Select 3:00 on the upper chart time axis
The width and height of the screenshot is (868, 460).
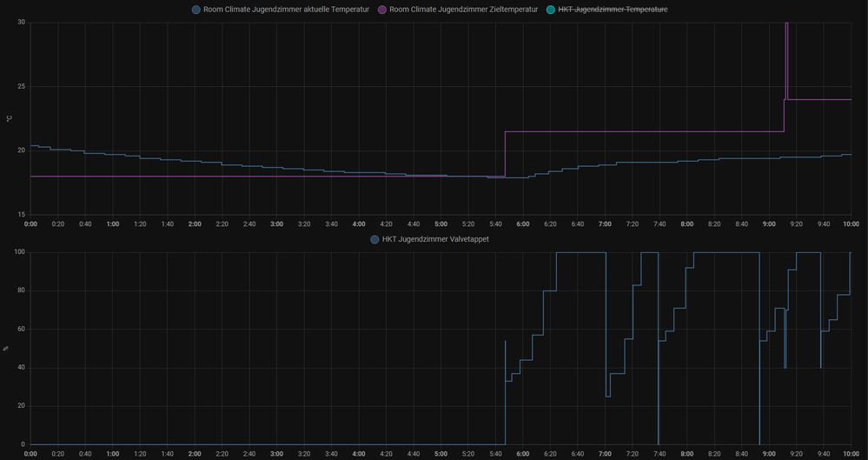click(276, 224)
